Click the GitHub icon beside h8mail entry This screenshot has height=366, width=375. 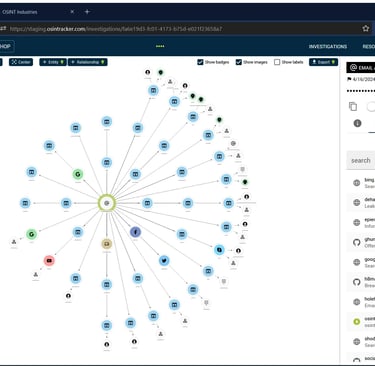357,282
